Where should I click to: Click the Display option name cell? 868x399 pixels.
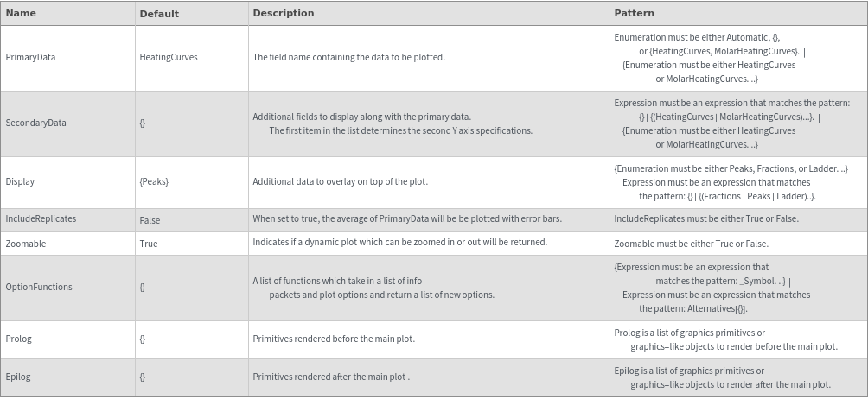coord(20,181)
